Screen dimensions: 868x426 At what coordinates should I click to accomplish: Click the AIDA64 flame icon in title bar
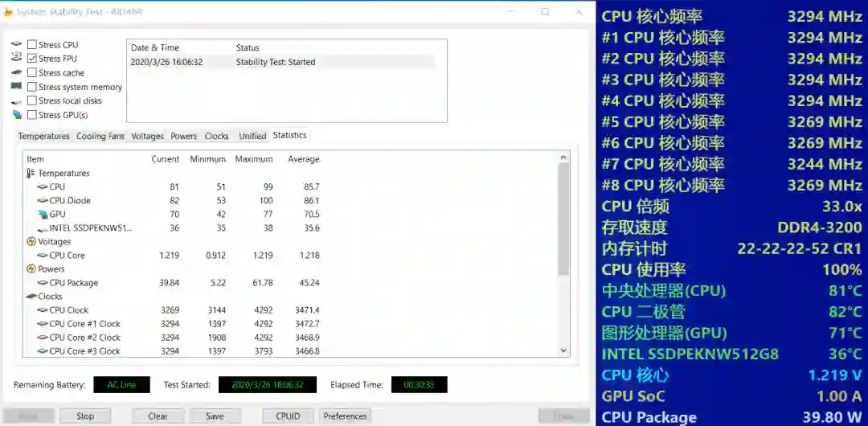(x=8, y=11)
